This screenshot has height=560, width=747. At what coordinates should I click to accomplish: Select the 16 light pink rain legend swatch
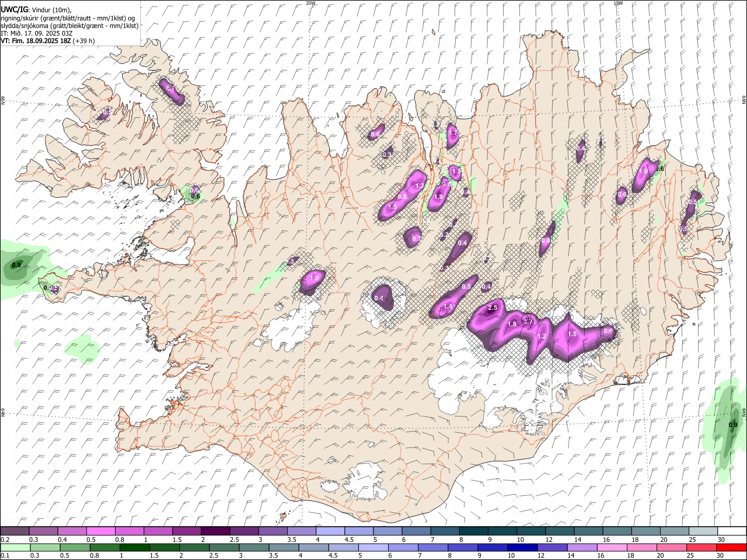611,547
